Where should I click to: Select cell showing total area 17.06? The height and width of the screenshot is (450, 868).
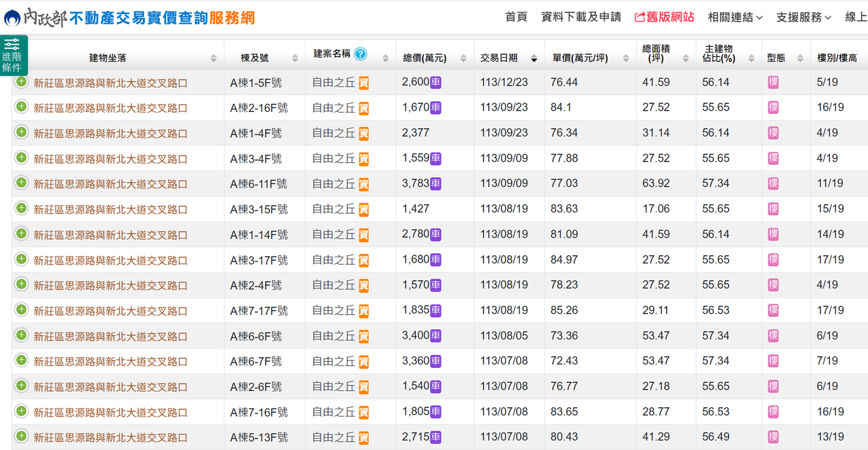(656, 209)
